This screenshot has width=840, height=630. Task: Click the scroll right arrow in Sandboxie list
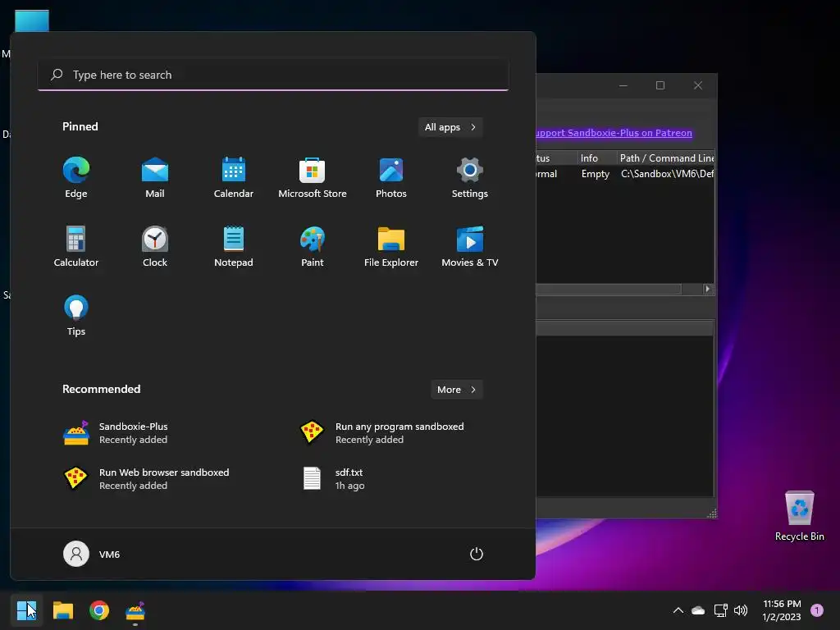tap(708, 289)
